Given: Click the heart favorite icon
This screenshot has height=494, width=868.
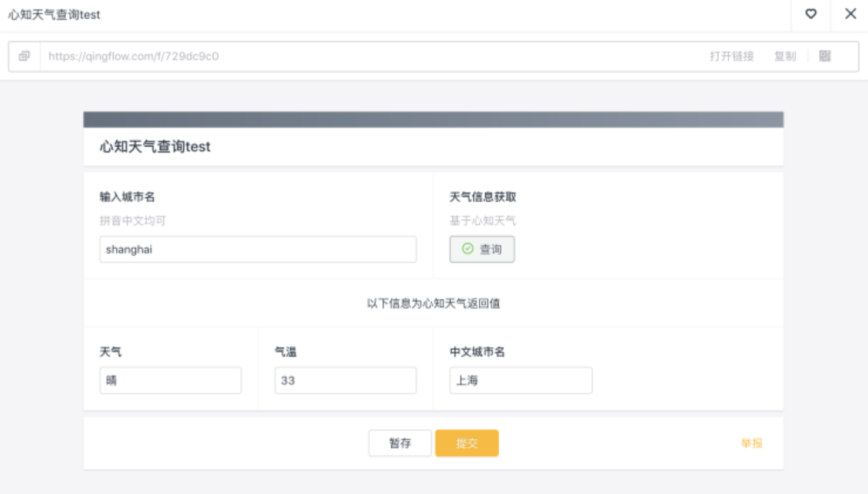Looking at the screenshot, I should (810, 14).
